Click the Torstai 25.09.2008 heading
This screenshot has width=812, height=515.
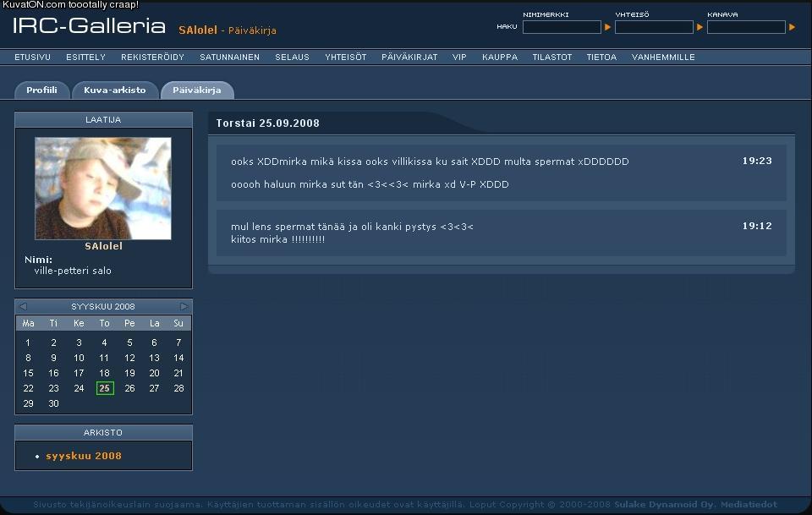(x=268, y=123)
